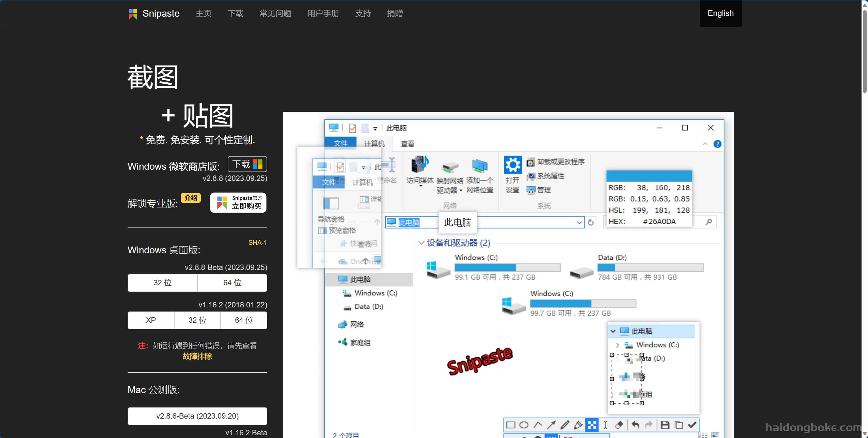Viewport: 868px width, 438px height.
Task: Click the undo arrow in the annotation toolbar
Action: coord(635,425)
